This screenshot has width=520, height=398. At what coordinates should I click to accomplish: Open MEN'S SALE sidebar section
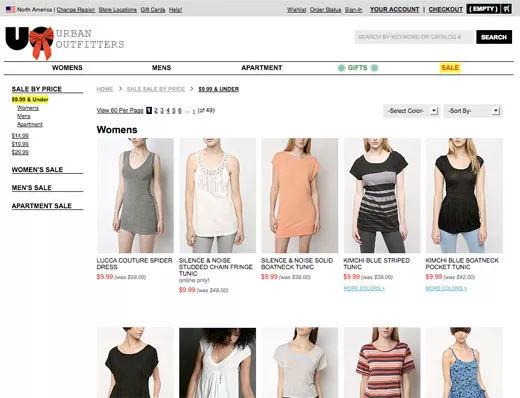(32, 188)
